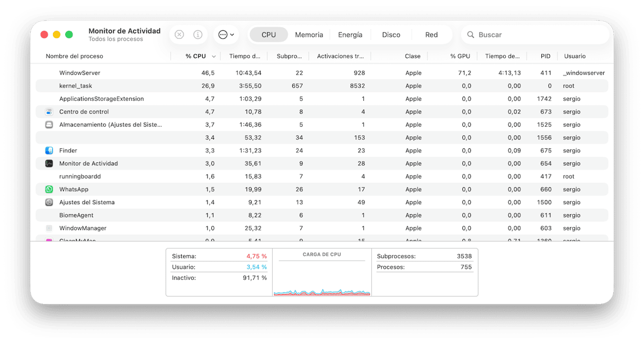Screen dimensions: 644x344
Task: Select the runningboardd process
Action: tap(80, 177)
